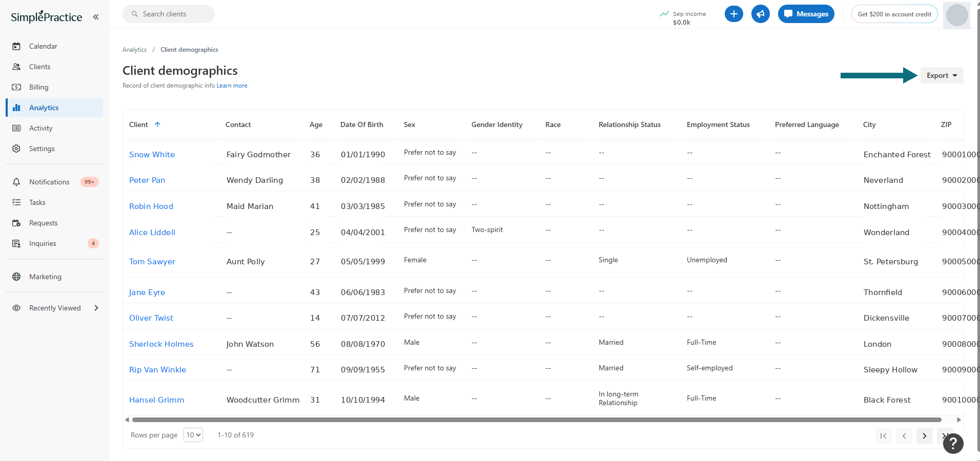Image resolution: width=980 pixels, height=461 pixels.
Task: Open the megaphone announcements icon
Action: pos(761,14)
